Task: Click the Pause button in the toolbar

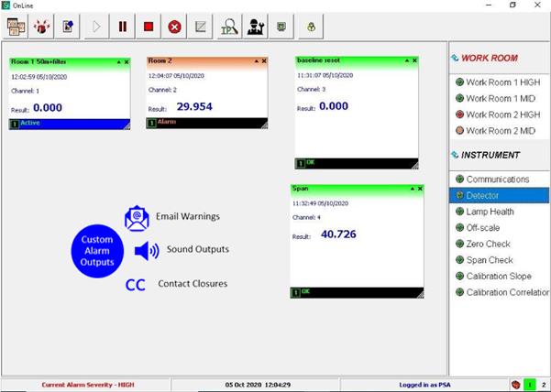Action: [x=122, y=27]
